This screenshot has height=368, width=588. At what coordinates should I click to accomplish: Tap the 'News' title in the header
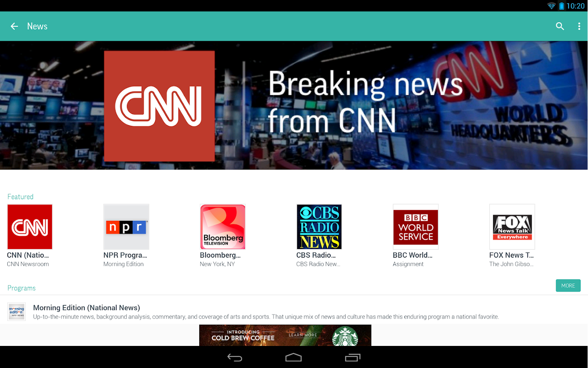[x=37, y=26]
